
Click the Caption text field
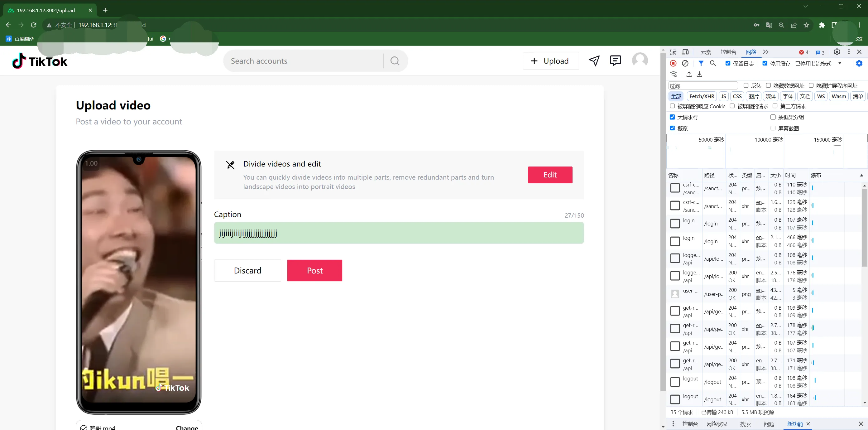tap(399, 233)
